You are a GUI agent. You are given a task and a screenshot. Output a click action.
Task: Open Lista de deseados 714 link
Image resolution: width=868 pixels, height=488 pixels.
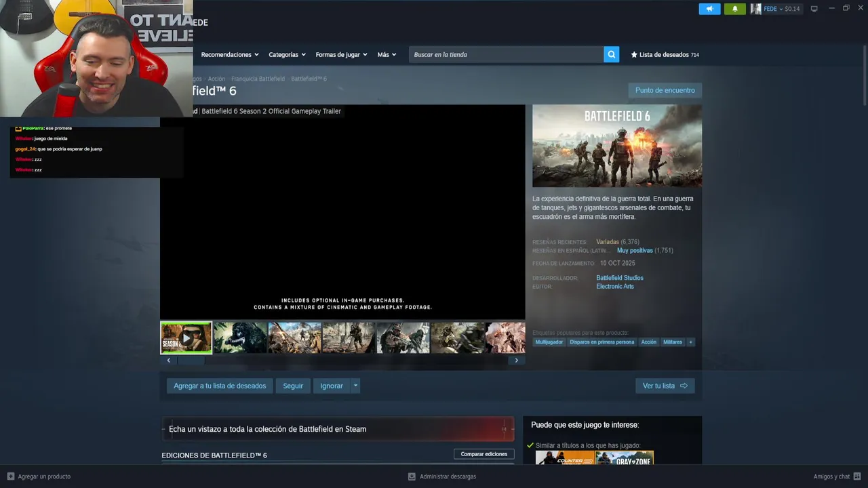pos(665,55)
